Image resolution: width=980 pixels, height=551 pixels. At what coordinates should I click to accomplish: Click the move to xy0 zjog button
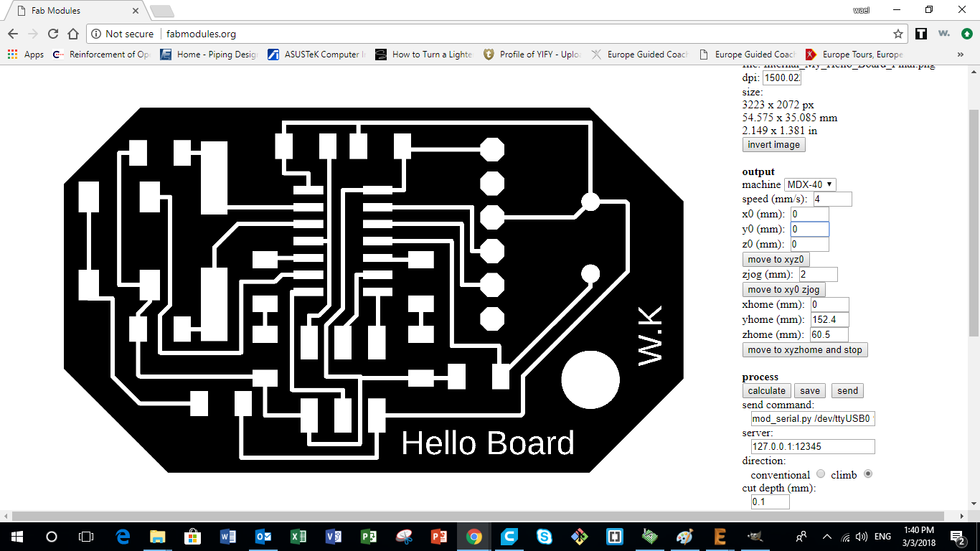(x=783, y=289)
